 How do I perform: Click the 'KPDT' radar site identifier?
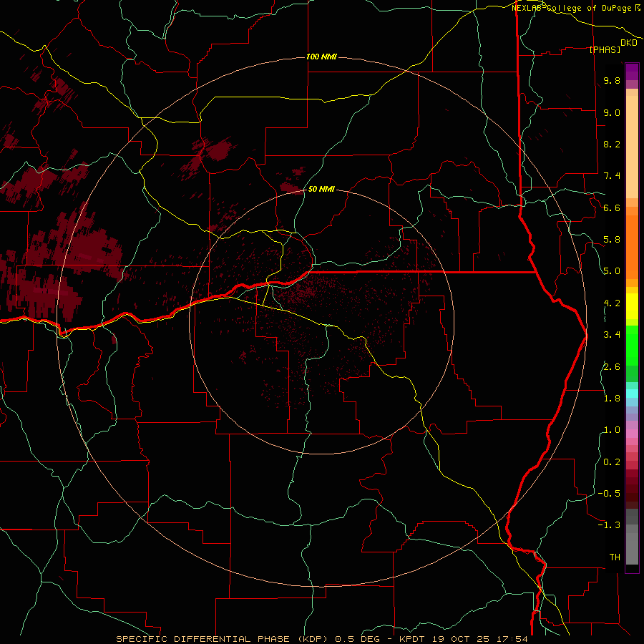(x=414, y=639)
